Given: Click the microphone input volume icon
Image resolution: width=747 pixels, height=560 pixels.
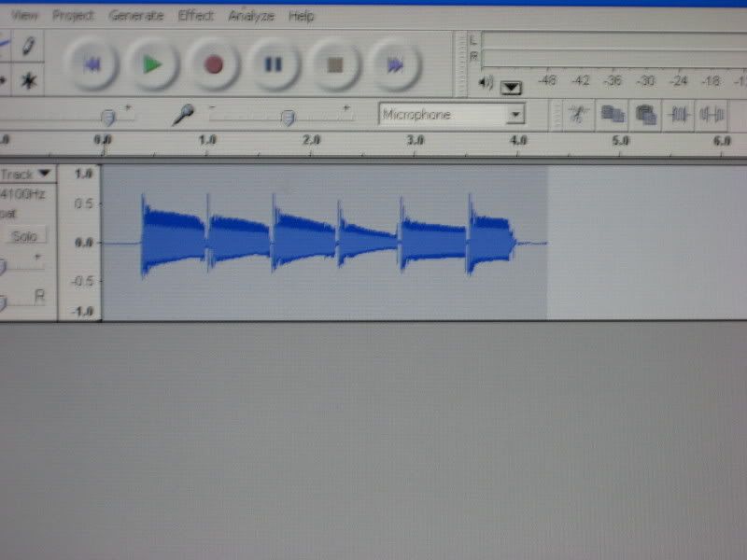Looking at the screenshot, I should pyautogui.click(x=183, y=114).
